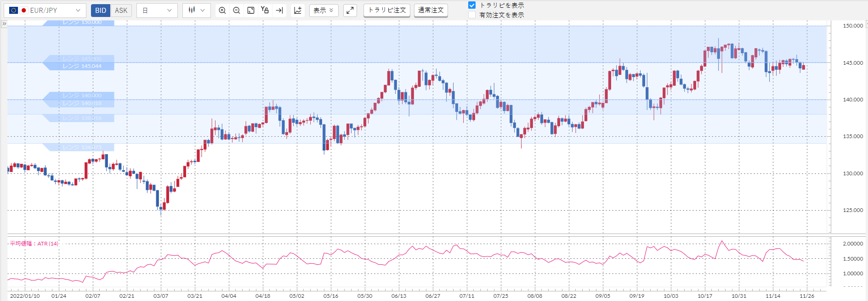Switch the price to ASK
The image size is (868, 301).
pos(121,10)
